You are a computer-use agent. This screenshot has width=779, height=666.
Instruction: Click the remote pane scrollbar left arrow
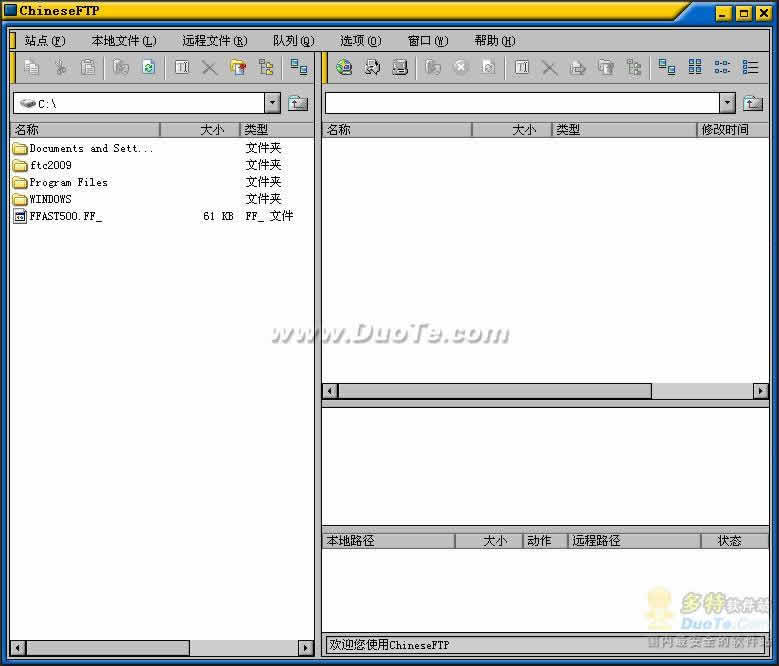330,391
